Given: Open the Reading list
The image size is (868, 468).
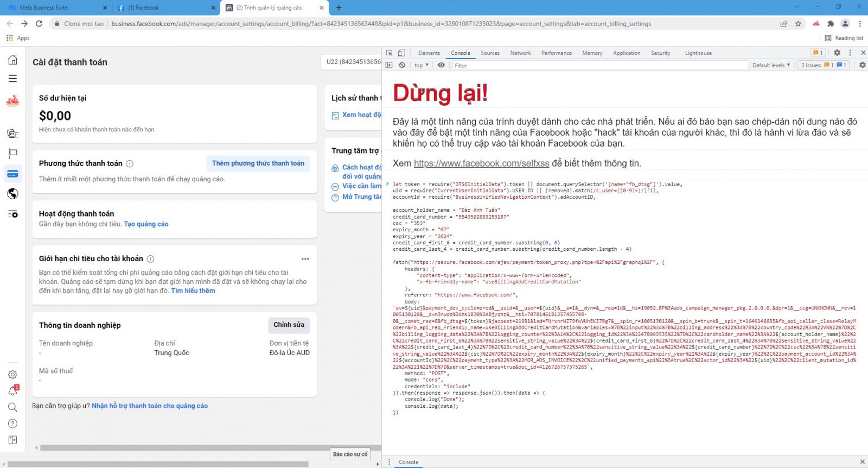Looking at the screenshot, I should coord(844,38).
